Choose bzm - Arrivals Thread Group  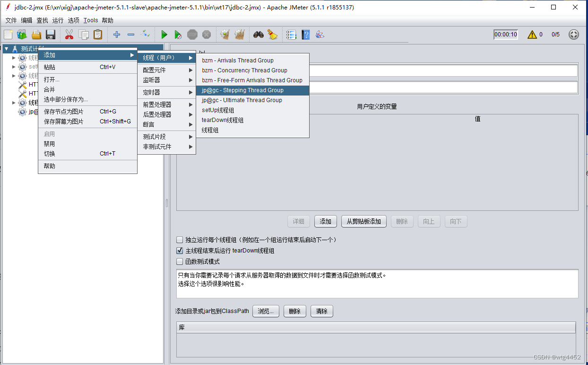[252, 61]
